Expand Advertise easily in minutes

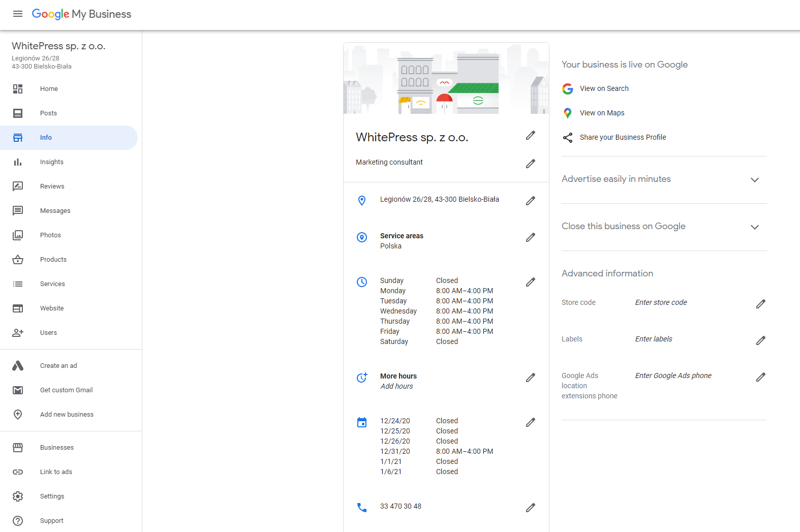755,180
